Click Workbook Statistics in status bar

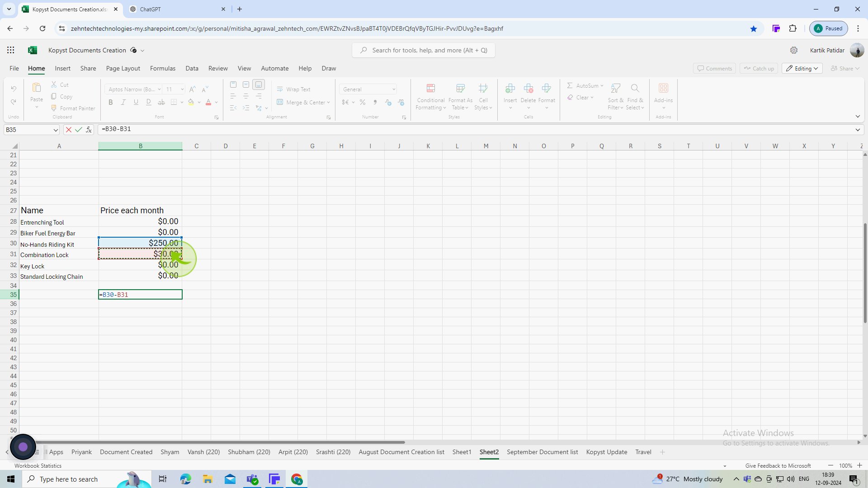click(38, 466)
